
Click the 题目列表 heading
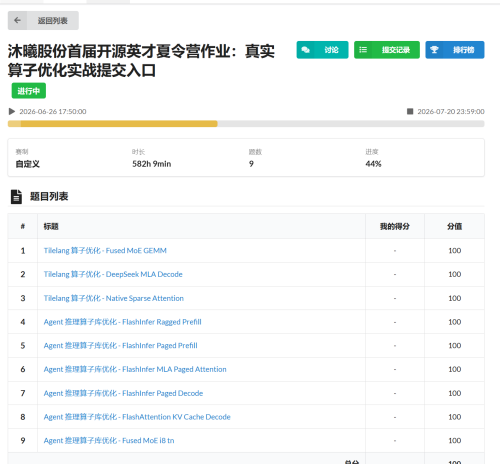(49, 196)
